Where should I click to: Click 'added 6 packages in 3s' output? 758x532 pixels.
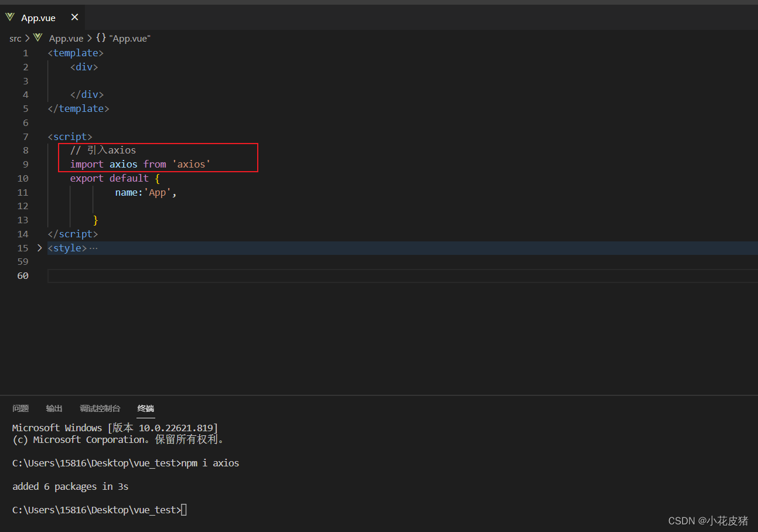[x=70, y=486]
